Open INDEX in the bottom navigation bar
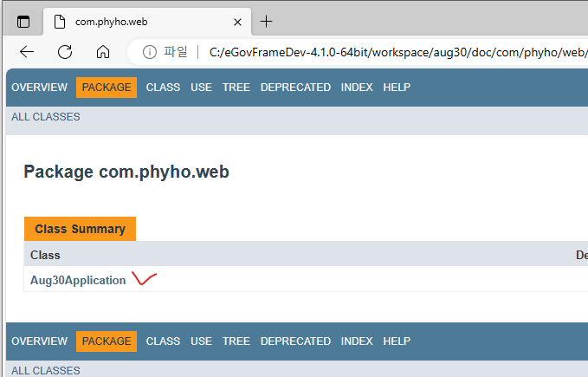This screenshot has width=588, height=377. click(x=357, y=341)
